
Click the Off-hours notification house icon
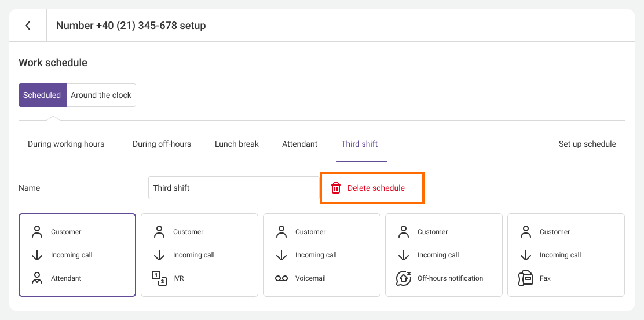click(404, 278)
